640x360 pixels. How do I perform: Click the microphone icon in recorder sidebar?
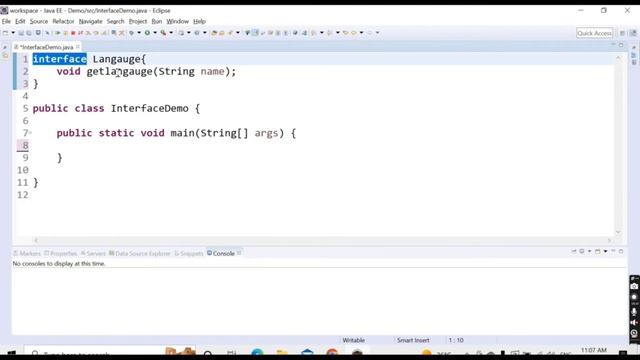click(634, 312)
